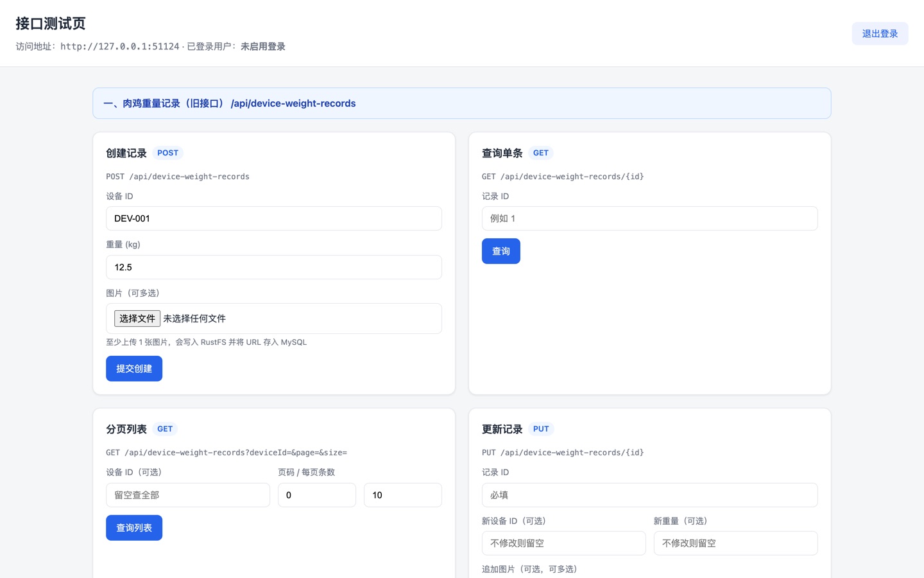The image size is (924, 578).
Task: Click the 追加图片（可选，可多选） label
Action: coord(530,569)
